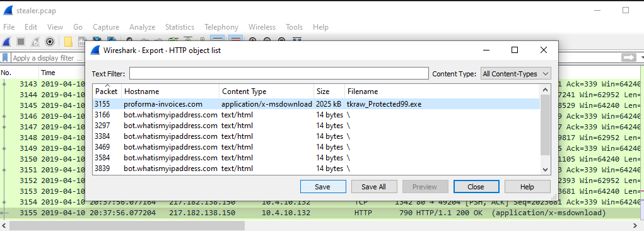The height and width of the screenshot is (231, 644).
Task: Open the Wireless menu
Action: point(262,27)
